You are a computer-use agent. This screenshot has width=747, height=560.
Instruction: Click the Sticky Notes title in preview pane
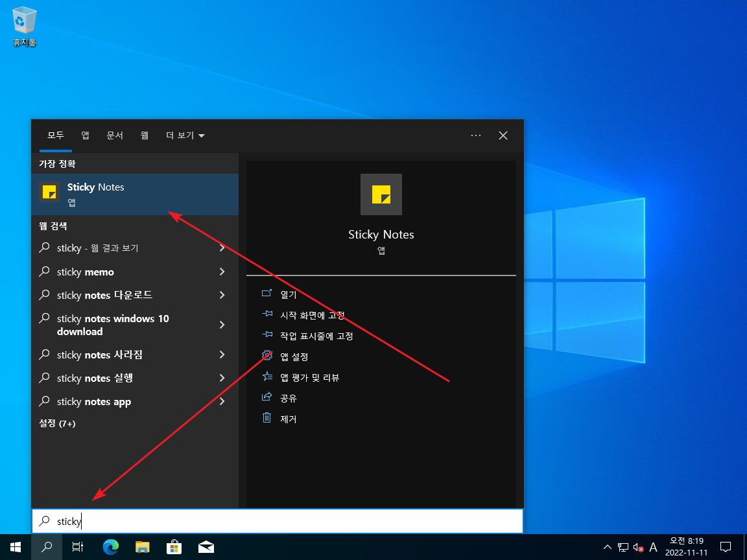(x=381, y=234)
